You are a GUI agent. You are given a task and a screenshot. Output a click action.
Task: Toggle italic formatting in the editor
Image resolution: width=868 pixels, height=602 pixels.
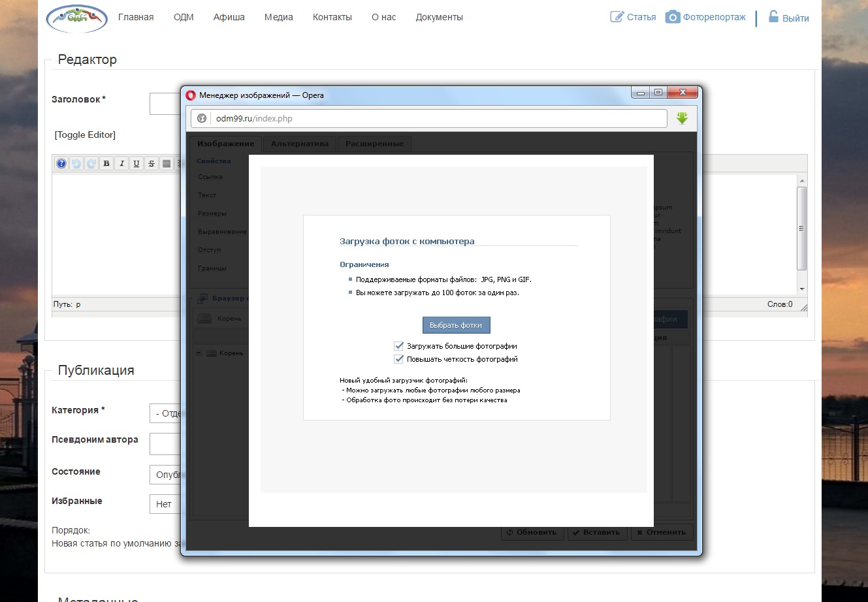(x=121, y=164)
